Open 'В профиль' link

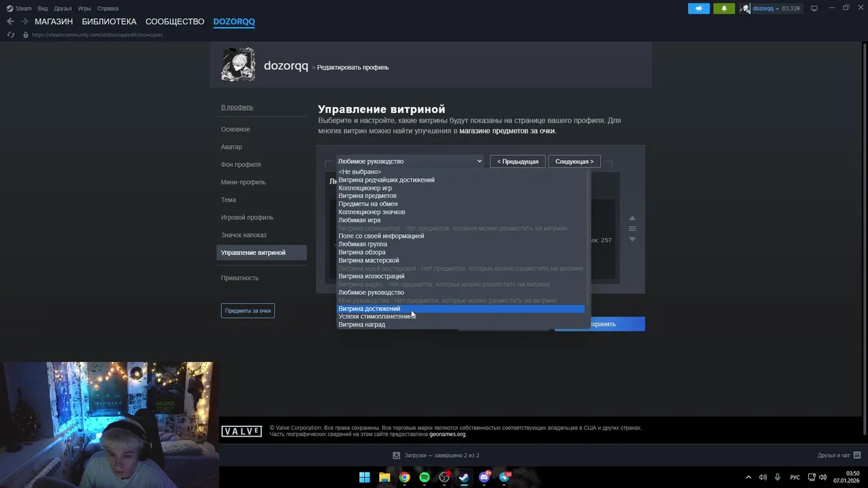coord(237,107)
